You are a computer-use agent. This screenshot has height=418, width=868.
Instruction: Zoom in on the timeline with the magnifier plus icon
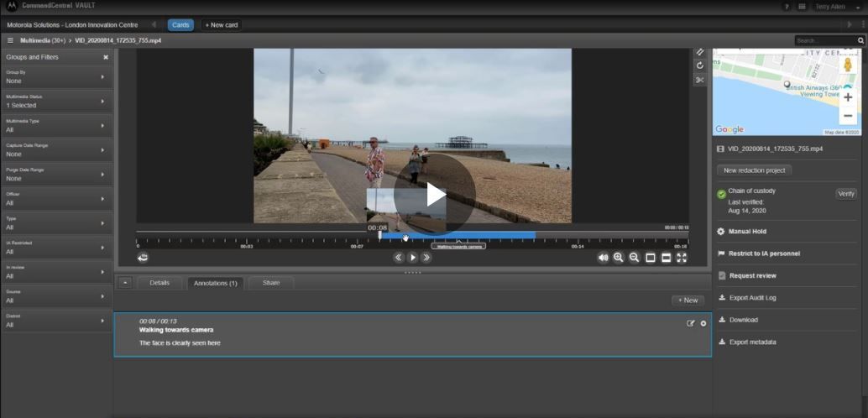coord(619,258)
